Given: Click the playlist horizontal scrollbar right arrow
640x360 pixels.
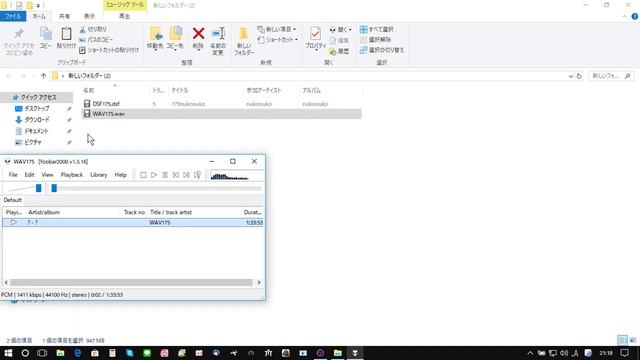Looking at the screenshot, I should [259, 282].
